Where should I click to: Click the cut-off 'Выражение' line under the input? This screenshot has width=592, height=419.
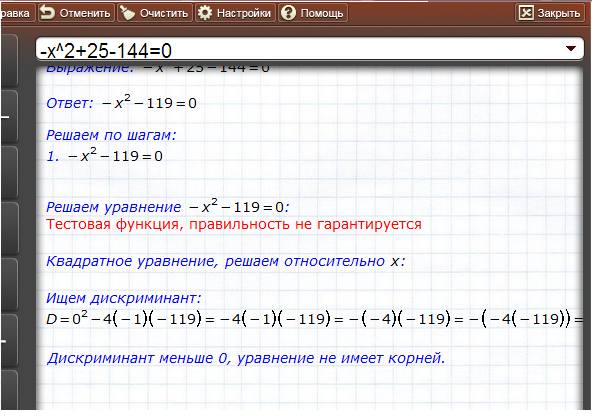coord(157,69)
